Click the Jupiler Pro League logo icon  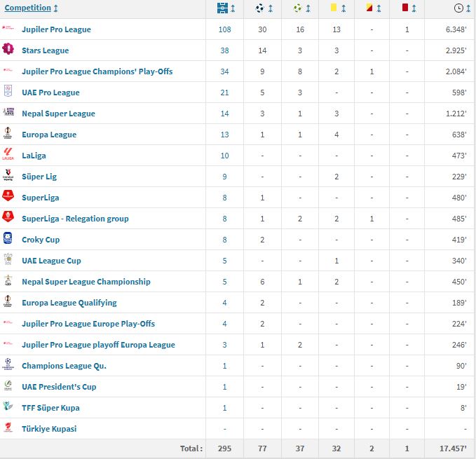[x=8, y=28]
